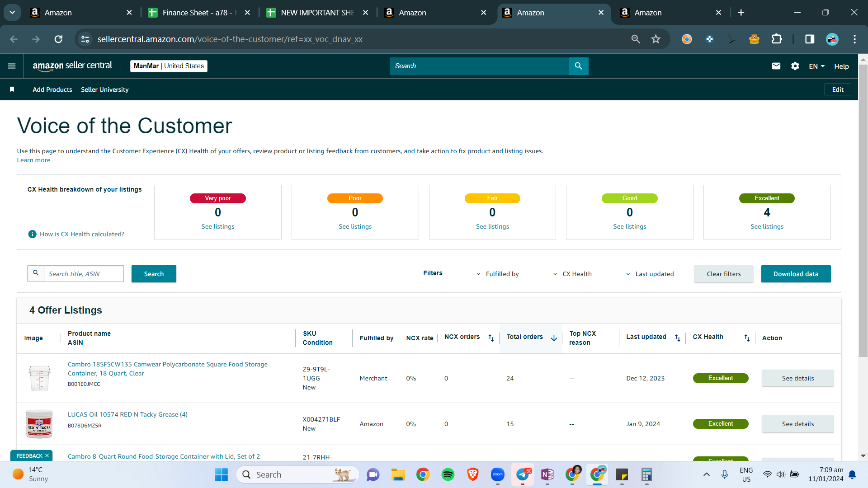Click the page vertical scrollbar

click(x=863, y=210)
